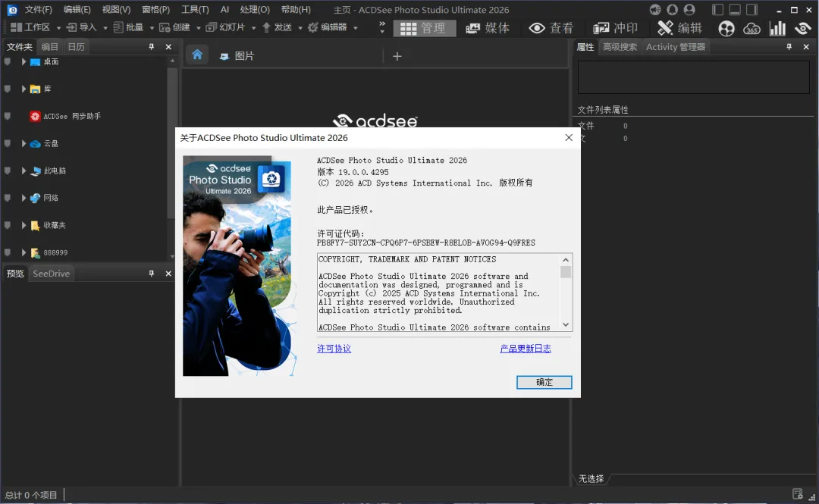Open the 工具(T) menu

195,9
